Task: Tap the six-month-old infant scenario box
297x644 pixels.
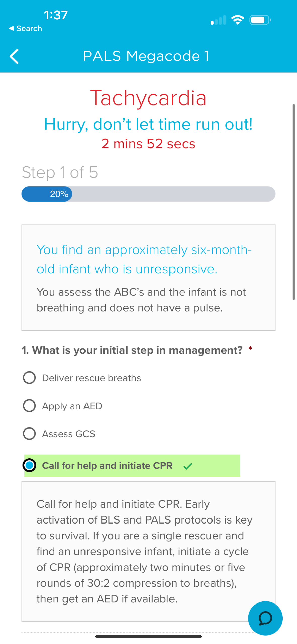Action: (148, 278)
